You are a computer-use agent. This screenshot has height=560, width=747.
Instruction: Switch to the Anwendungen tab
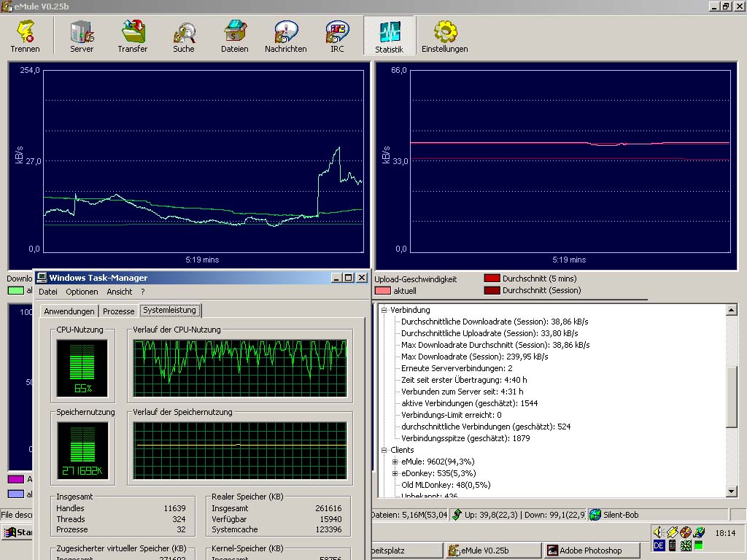click(x=69, y=311)
